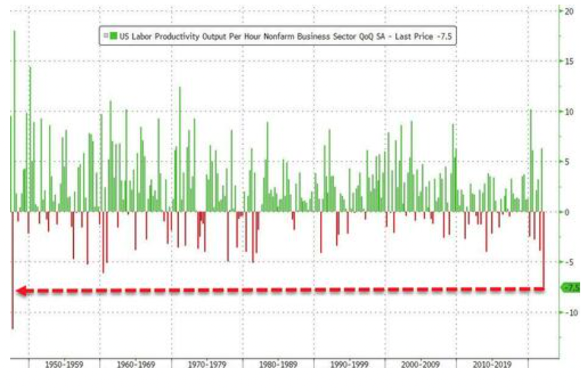Click the 1950-1959 decade label
The width and height of the screenshot is (581, 392).
pos(64,365)
